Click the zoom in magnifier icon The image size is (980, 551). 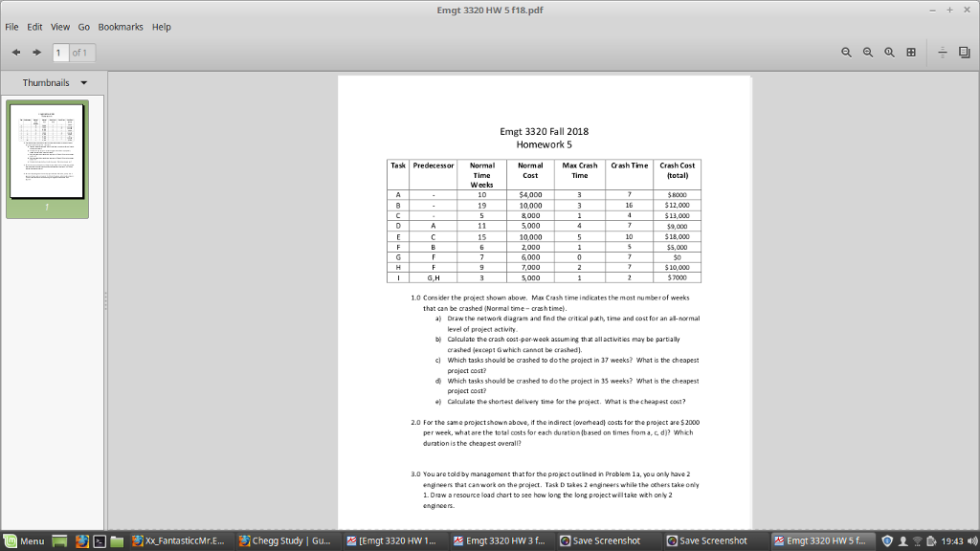[x=868, y=53]
